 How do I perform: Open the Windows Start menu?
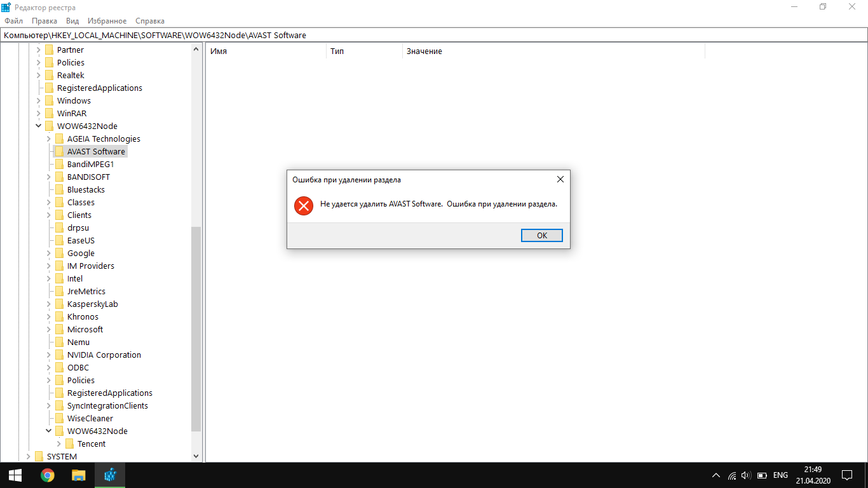click(x=15, y=475)
